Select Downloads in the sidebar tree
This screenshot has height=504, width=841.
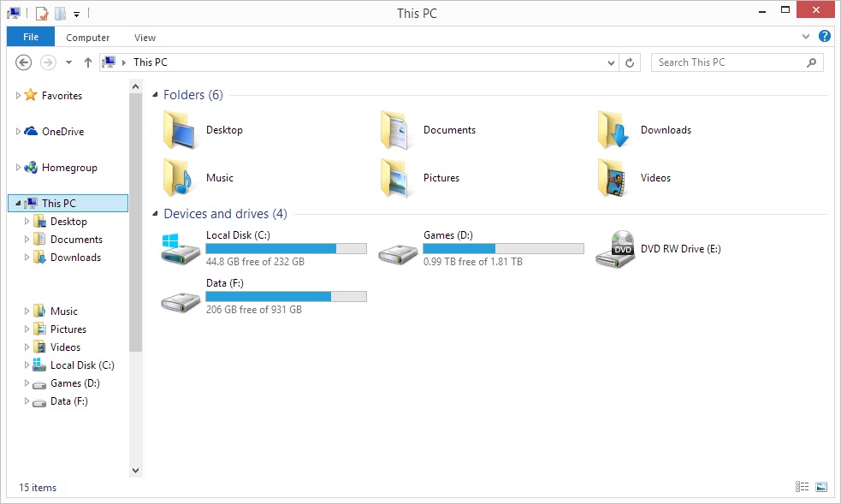[75, 258]
